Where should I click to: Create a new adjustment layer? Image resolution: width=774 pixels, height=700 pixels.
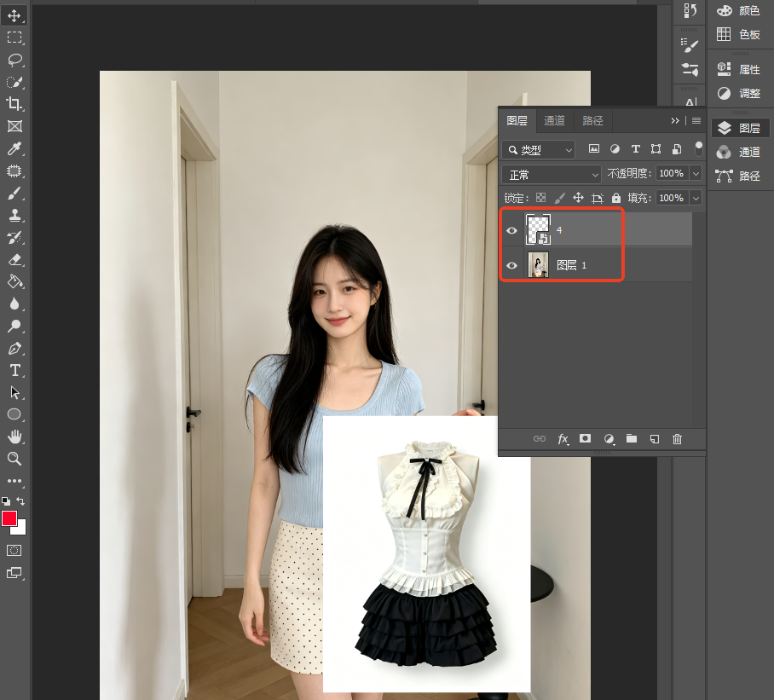point(609,439)
